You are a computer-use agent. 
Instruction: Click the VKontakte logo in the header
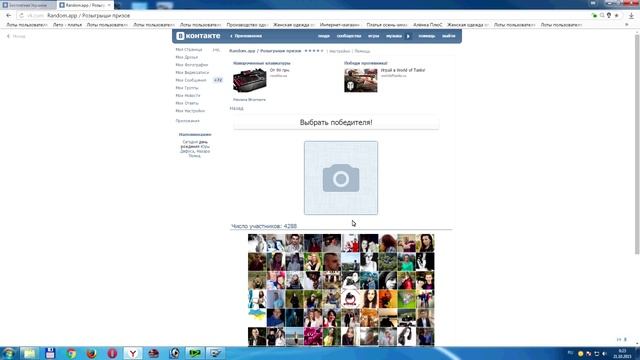click(198, 36)
